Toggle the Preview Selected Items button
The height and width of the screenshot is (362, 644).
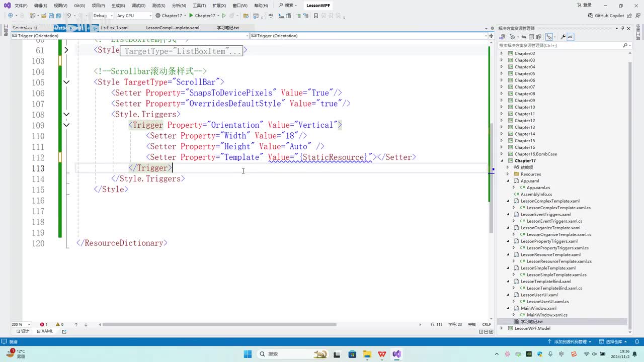571,37
